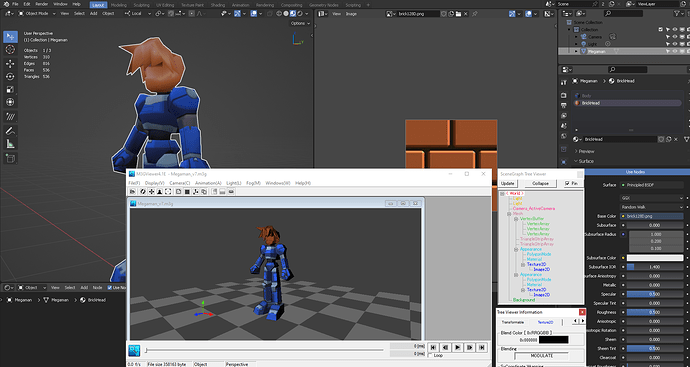
Task: Select the Transform tool in Blender toolbar
Action: click(11, 102)
